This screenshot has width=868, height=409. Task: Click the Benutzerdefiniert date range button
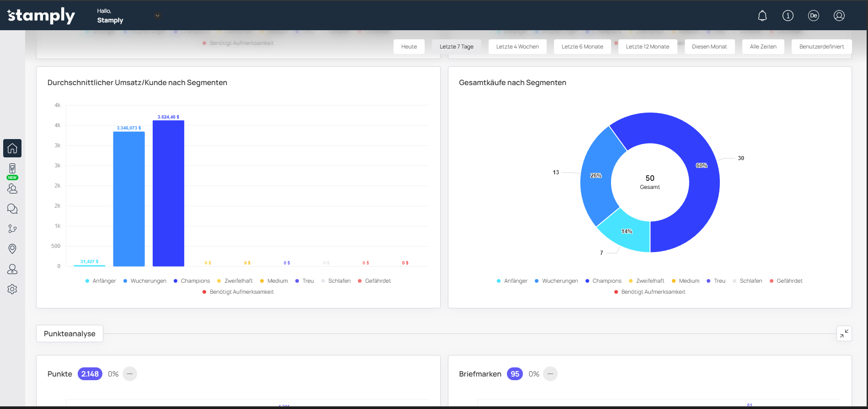[x=821, y=47]
